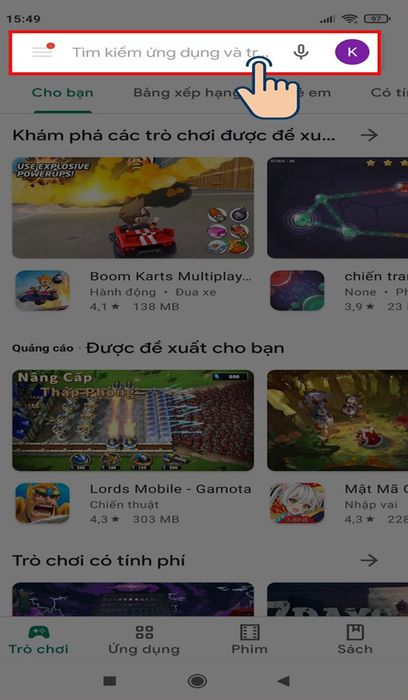This screenshot has width=408, height=700.
Task: Tap the Android home circle button
Action: 197,681
